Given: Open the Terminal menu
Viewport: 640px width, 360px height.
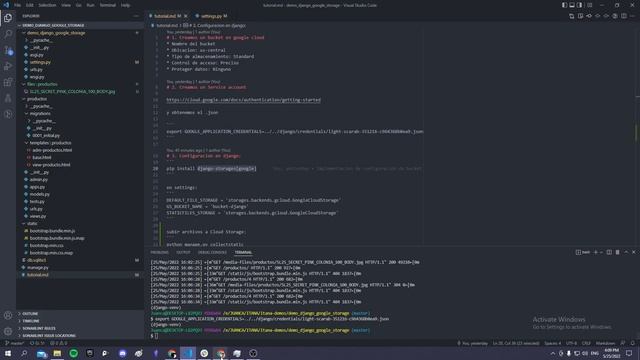Looking at the screenshot, I should click(108, 5).
